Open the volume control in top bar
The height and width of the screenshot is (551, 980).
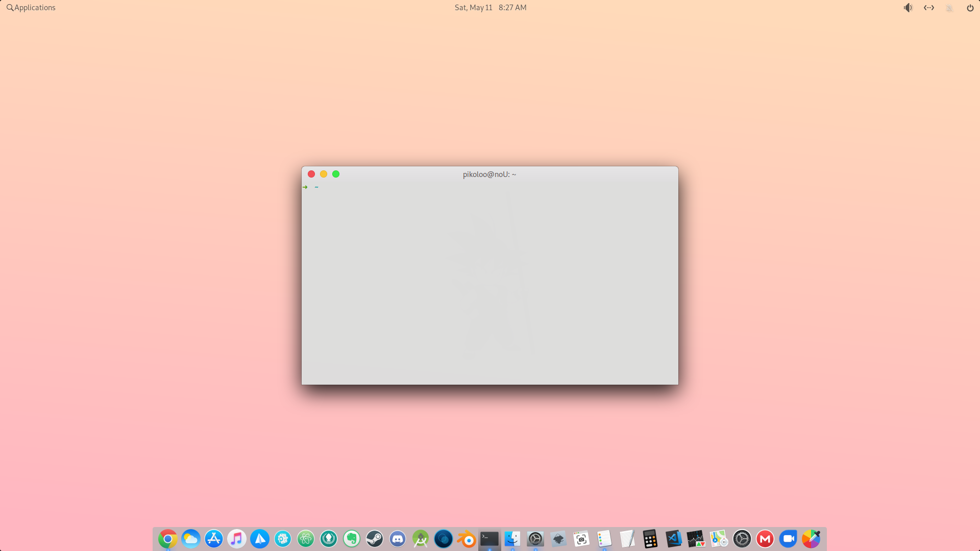[908, 8]
